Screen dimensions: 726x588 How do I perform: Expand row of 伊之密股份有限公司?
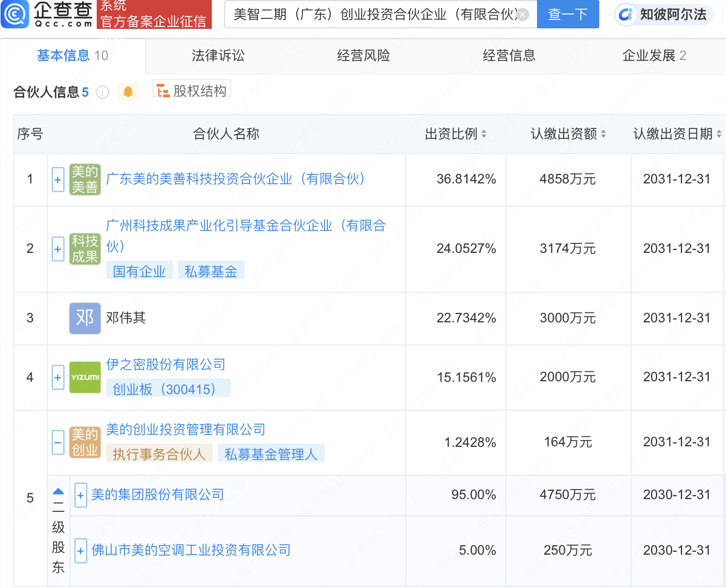click(58, 377)
